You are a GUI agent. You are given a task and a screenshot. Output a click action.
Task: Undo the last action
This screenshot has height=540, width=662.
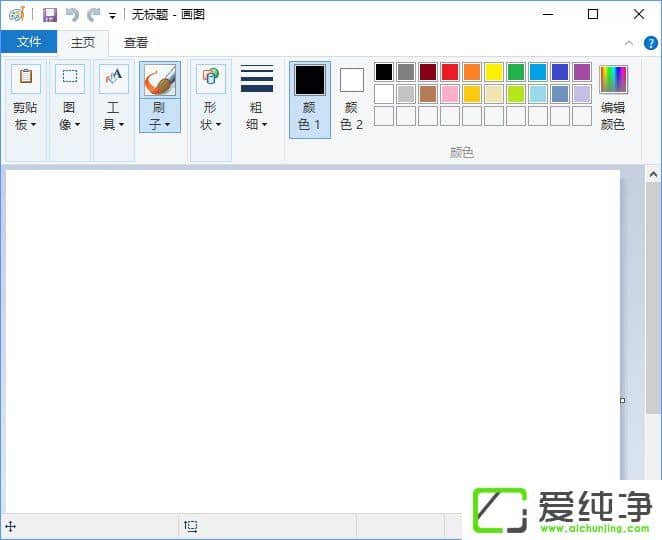[72, 15]
